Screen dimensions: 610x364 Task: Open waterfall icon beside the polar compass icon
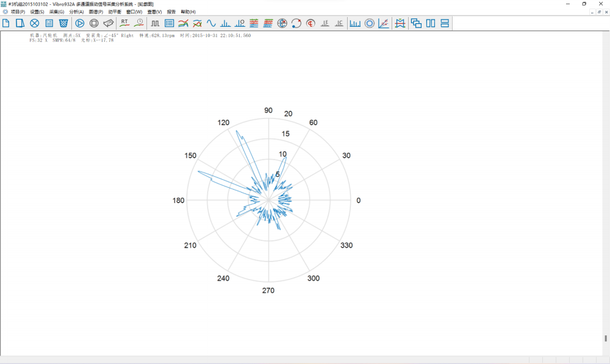tap(268, 23)
